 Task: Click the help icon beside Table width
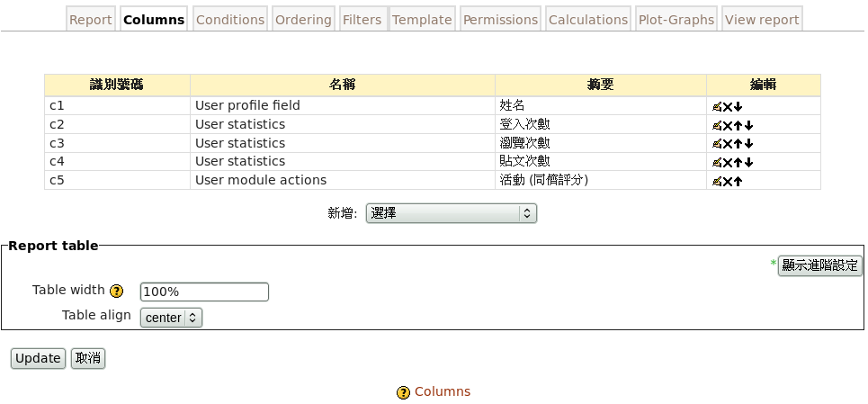click(116, 292)
